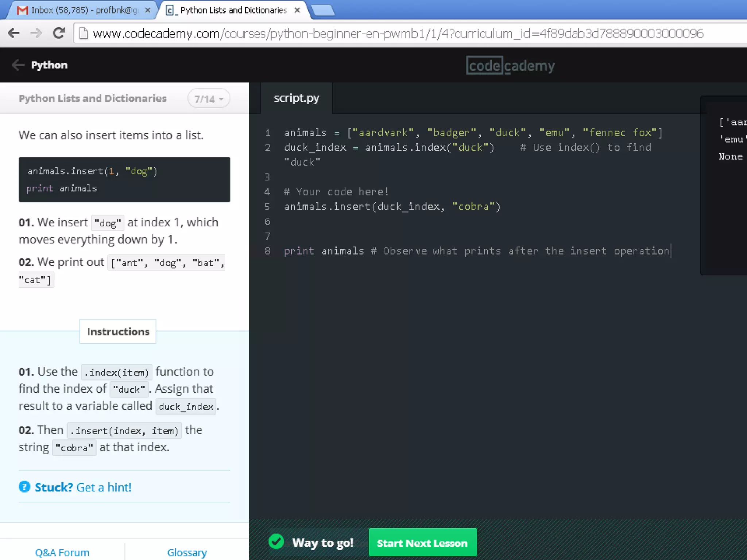Click the example code animals.insert(1, "dog")
747x560 pixels.
92,171
